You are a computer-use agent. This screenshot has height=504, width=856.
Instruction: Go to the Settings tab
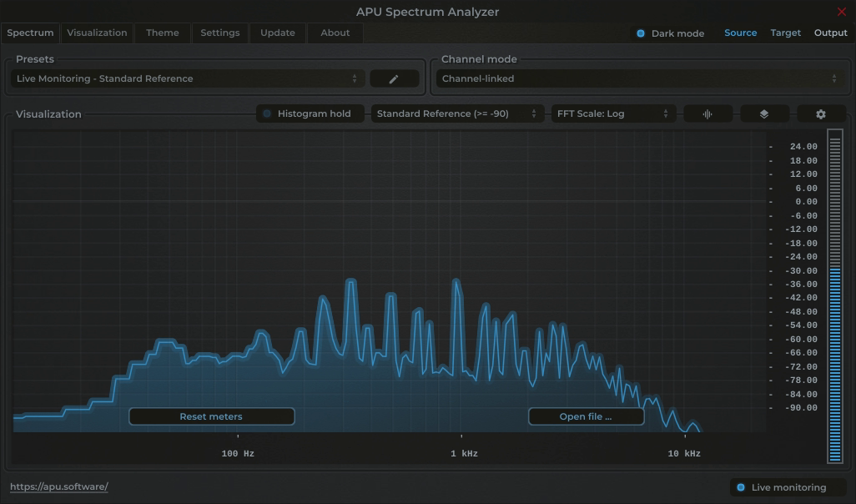[220, 33]
